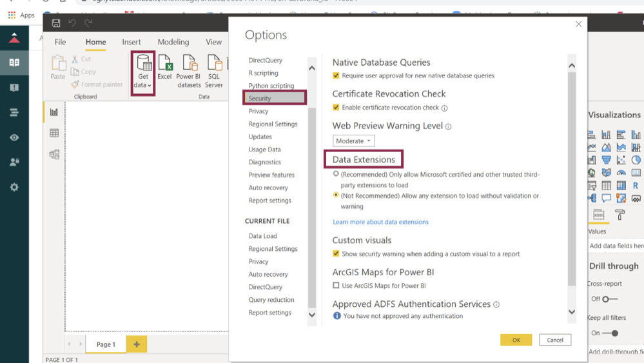Click Copy in the Clipboard group
This screenshot has height=363, width=644.
[83, 72]
